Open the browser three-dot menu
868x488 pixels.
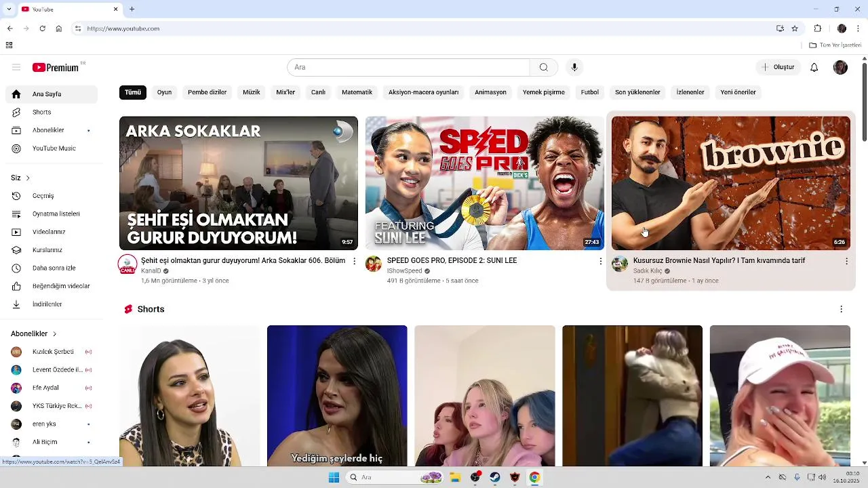tap(859, 28)
